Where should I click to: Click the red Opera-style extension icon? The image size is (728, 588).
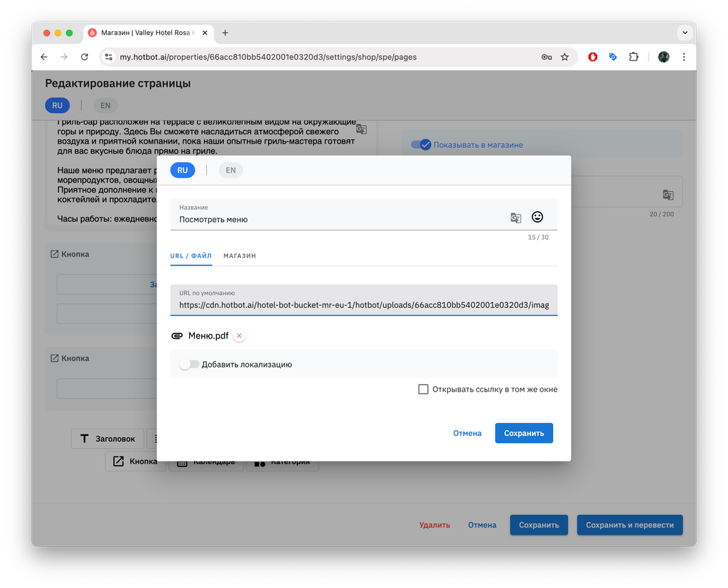pyautogui.click(x=593, y=57)
